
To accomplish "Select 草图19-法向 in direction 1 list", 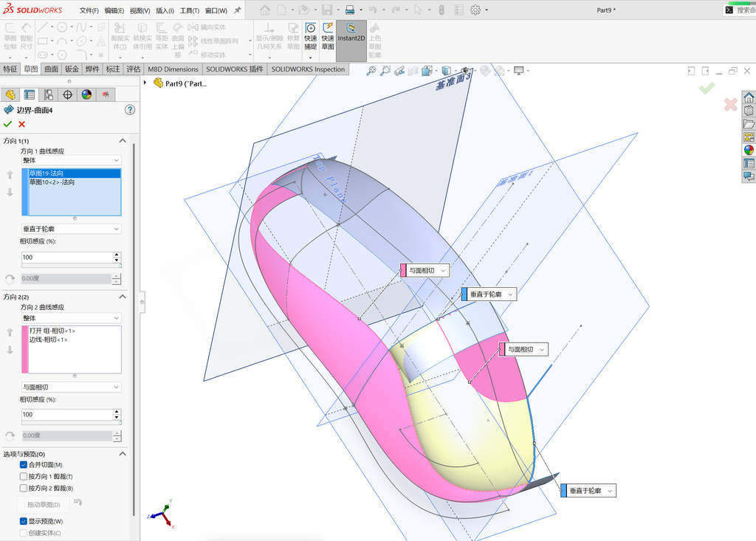I will (75, 173).
